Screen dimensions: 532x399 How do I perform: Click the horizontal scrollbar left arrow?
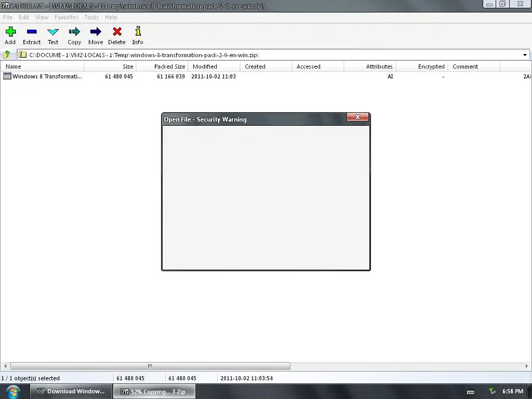coord(5,366)
